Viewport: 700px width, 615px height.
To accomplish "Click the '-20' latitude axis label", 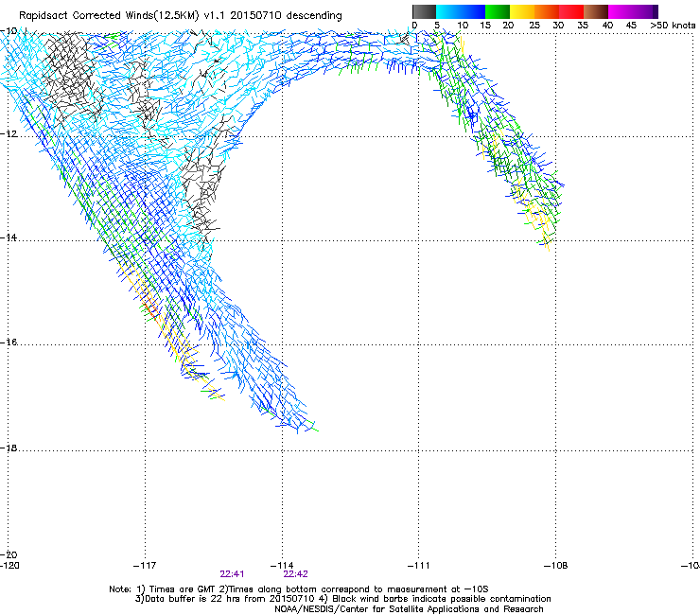I will [x=9, y=554].
